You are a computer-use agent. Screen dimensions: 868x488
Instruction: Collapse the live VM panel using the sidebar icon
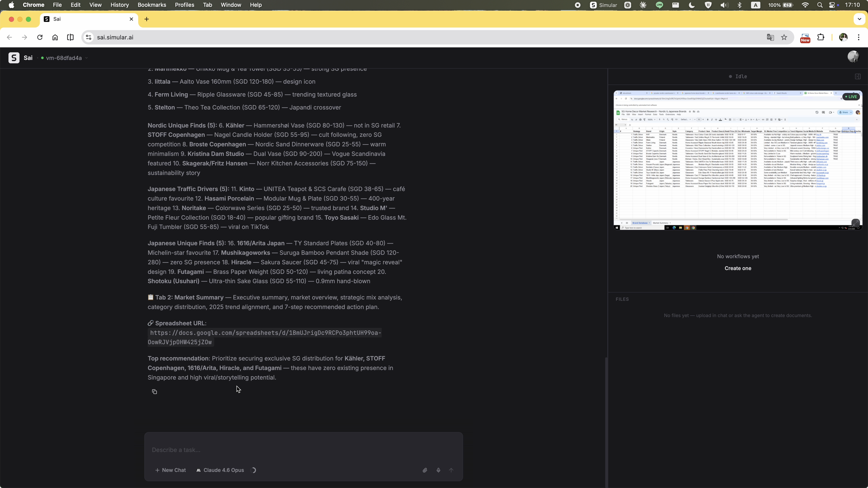tap(858, 76)
